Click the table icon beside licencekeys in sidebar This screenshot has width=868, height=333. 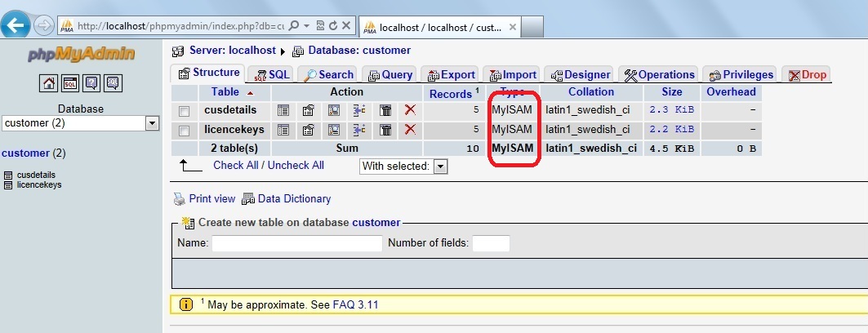tap(7, 185)
